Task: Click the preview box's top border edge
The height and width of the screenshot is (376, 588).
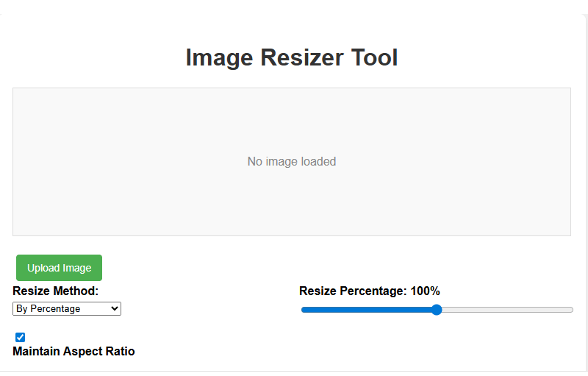Action: pyautogui.click(x=292, y=88)
